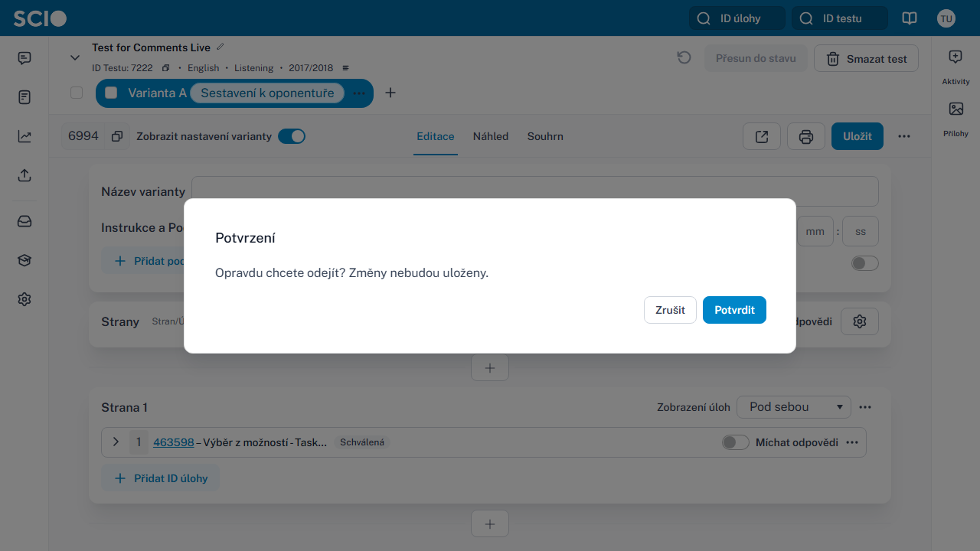Tick the Varianta A checkbox
This screenshot has height=551, width=980.
click(x=111, y=93)
